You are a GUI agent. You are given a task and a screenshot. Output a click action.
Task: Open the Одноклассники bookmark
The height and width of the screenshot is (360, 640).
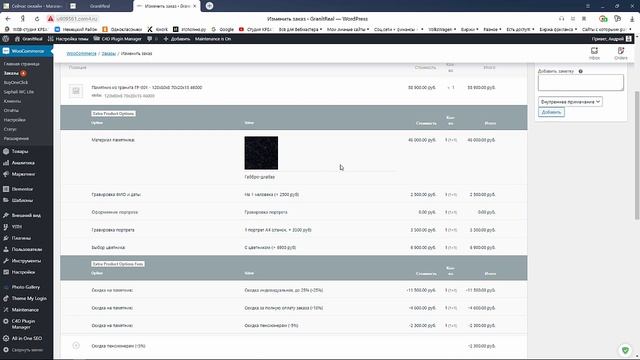[x=122, y=29]
